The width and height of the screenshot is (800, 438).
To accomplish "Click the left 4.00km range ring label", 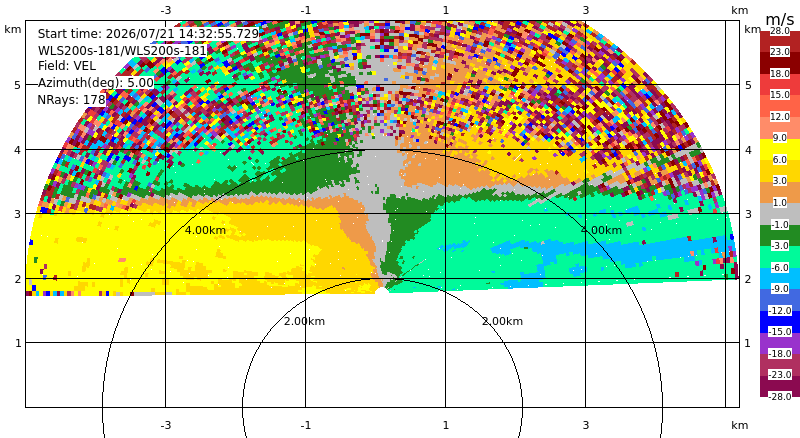I will [205, 230].
